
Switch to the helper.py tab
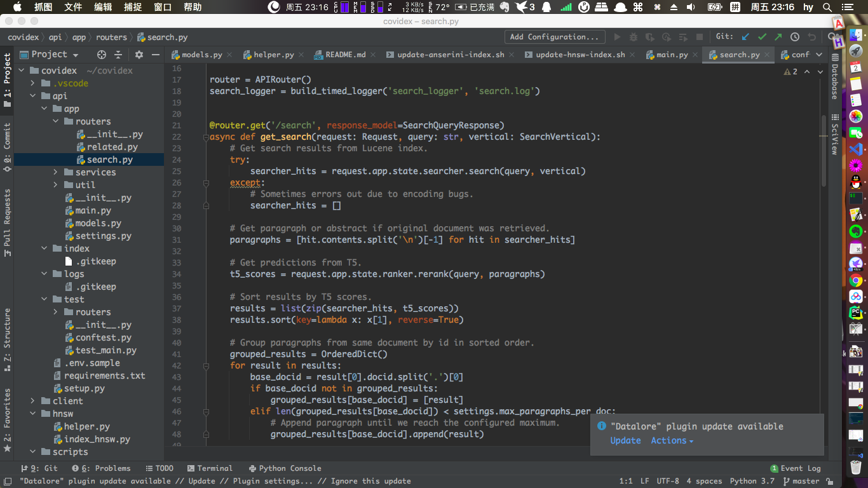[x=273, y=55]
